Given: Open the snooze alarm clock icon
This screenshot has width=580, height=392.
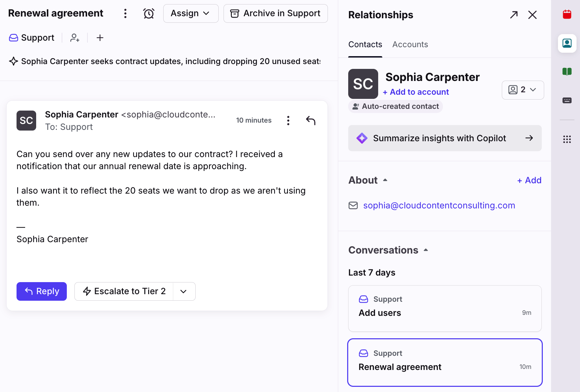Looking at the screenshot, I should point(149,13).
